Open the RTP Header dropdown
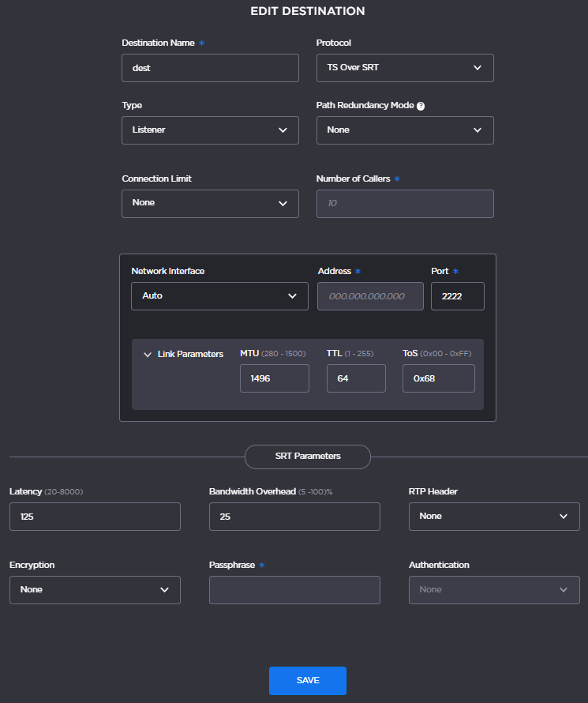 click(x=494, y=516)
